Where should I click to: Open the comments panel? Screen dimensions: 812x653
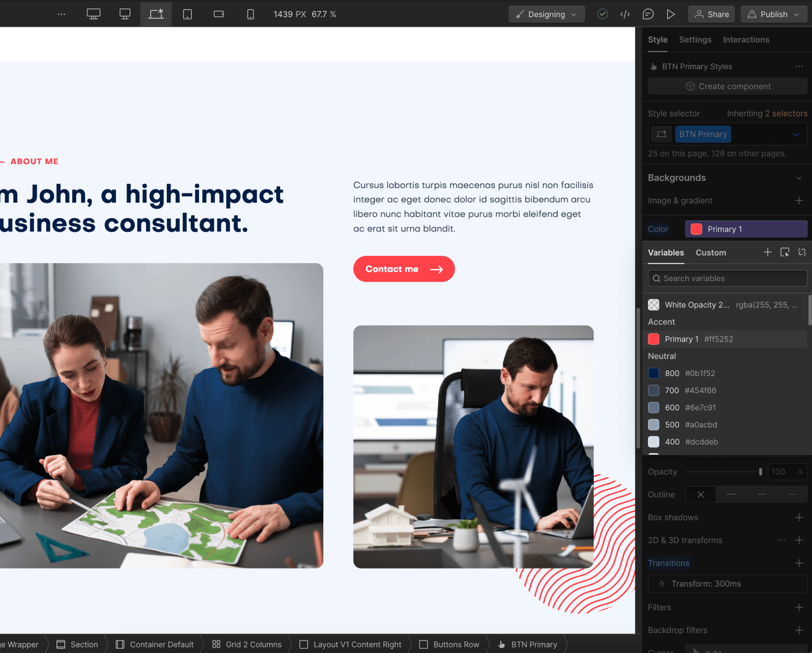click(648, 13)
